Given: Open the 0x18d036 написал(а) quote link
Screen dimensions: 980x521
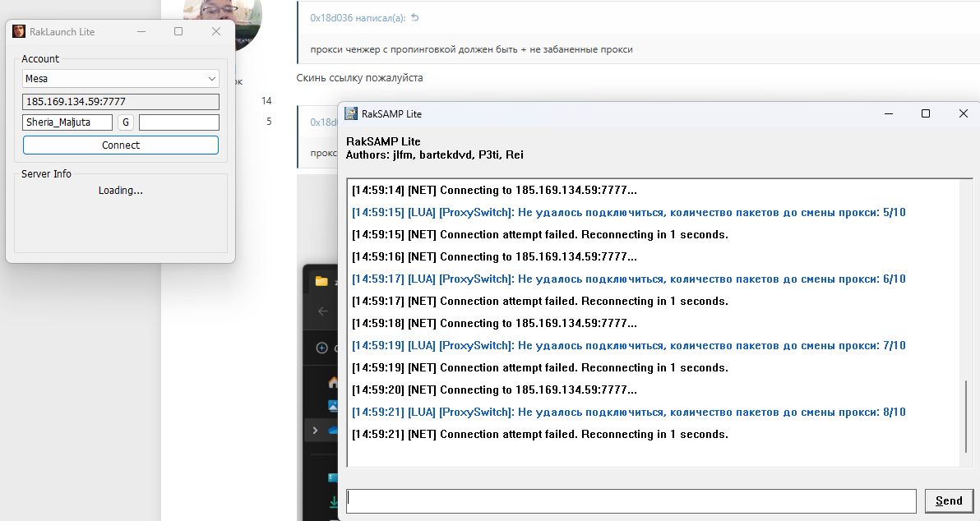Looking at the screenshot, I should pos(358,18).
